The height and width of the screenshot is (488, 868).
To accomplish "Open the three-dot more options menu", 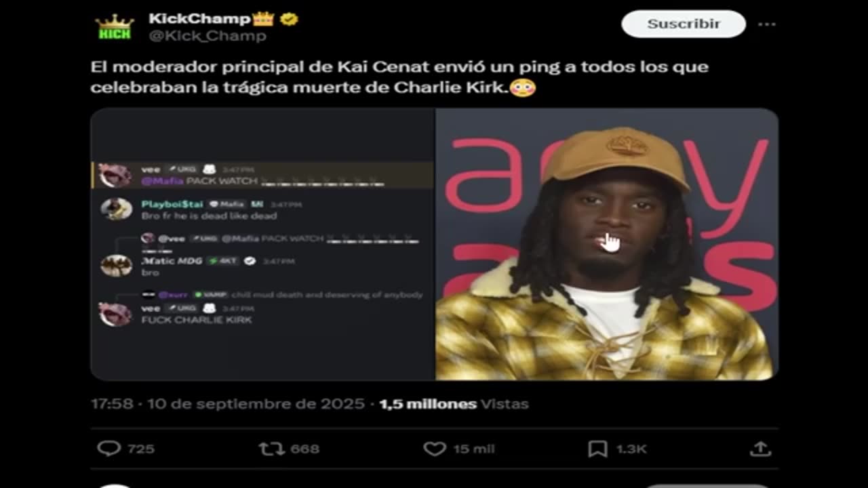I will [766, 24].
